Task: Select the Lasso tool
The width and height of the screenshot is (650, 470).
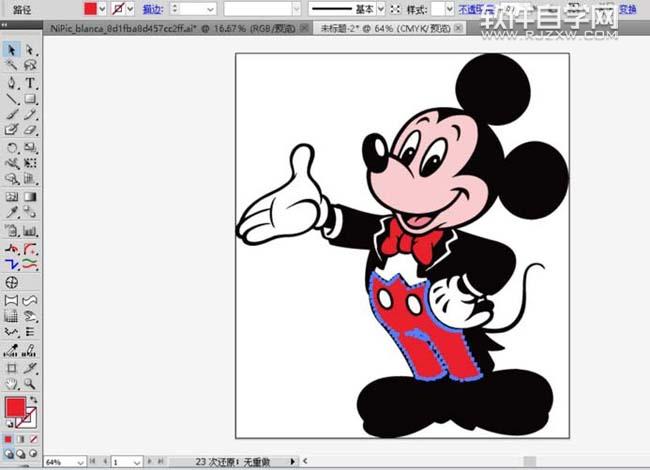Action: click(30, 65)
